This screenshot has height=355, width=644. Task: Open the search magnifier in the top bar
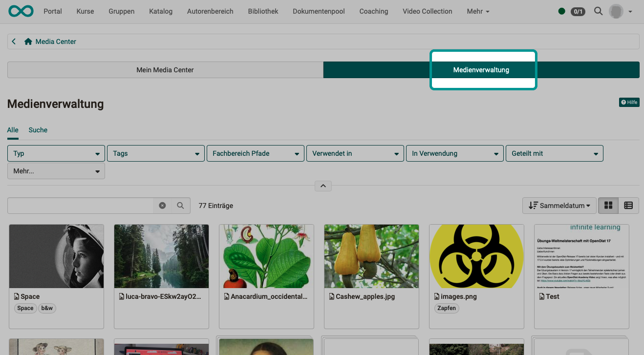[598, 11]
